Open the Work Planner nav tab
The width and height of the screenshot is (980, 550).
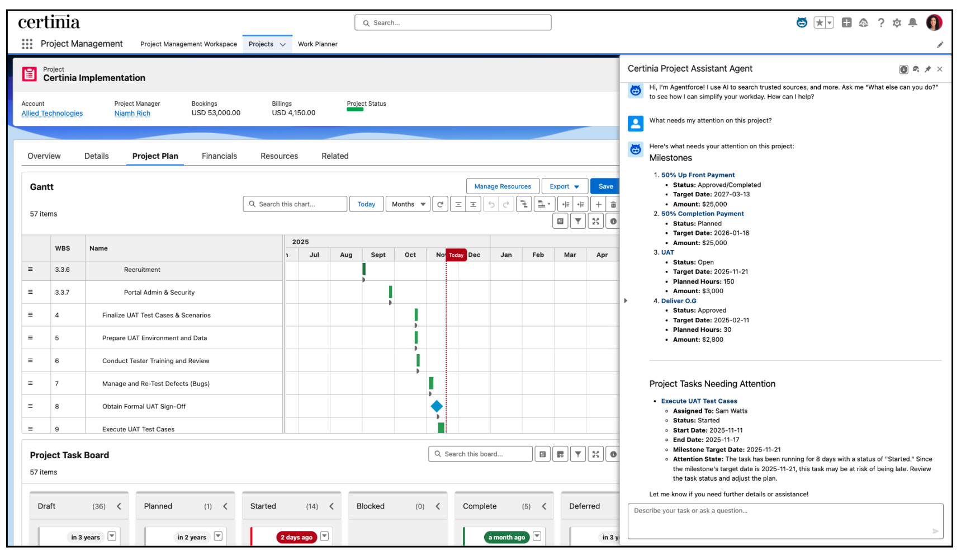318,44
